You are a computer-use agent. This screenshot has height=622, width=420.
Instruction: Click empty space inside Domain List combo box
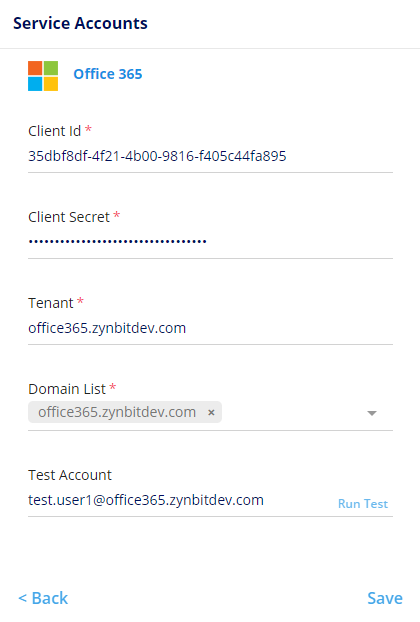tap(293, 413)
